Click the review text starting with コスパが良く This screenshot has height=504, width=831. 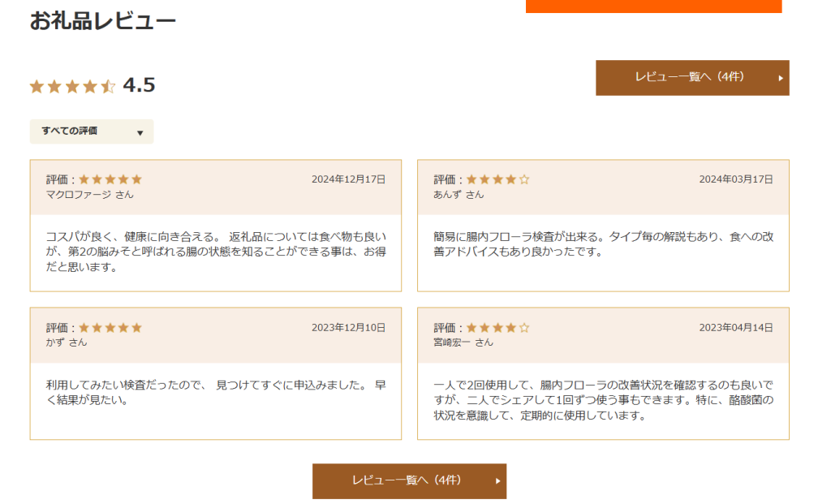coord(216,252)
